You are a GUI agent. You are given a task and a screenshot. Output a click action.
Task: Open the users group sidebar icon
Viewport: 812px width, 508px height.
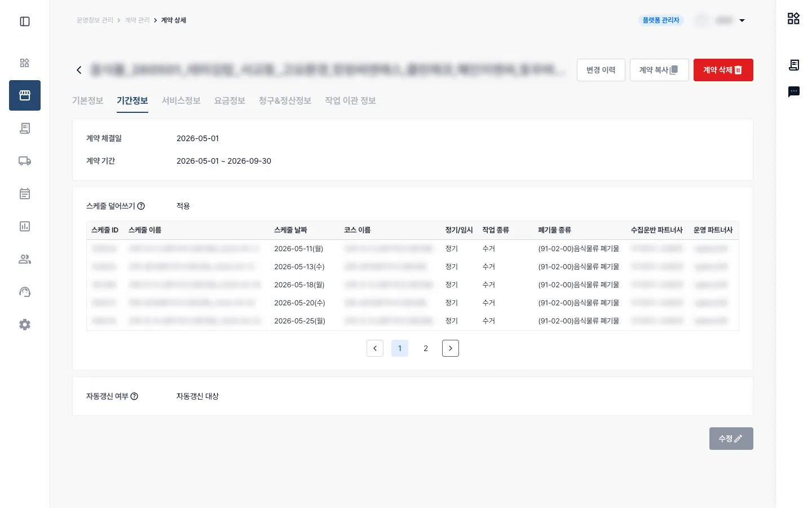25,259
